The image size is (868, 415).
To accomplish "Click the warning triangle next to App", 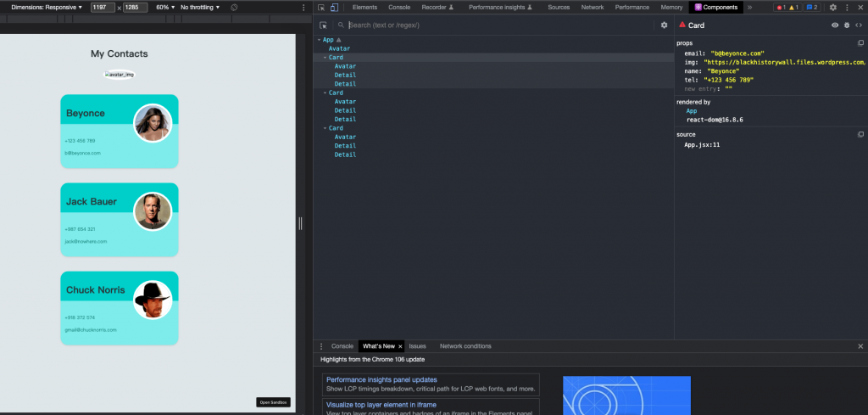I will (x=339, y=40).
